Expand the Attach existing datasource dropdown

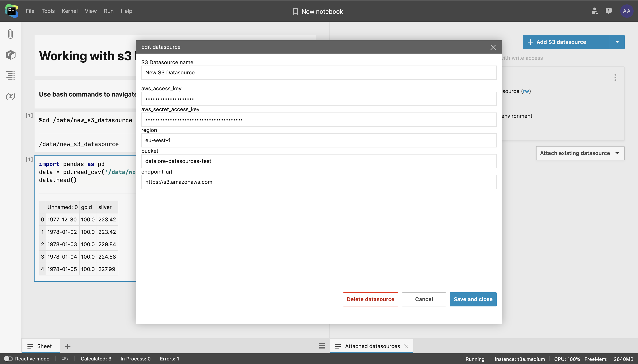click(x=617, y=153)
